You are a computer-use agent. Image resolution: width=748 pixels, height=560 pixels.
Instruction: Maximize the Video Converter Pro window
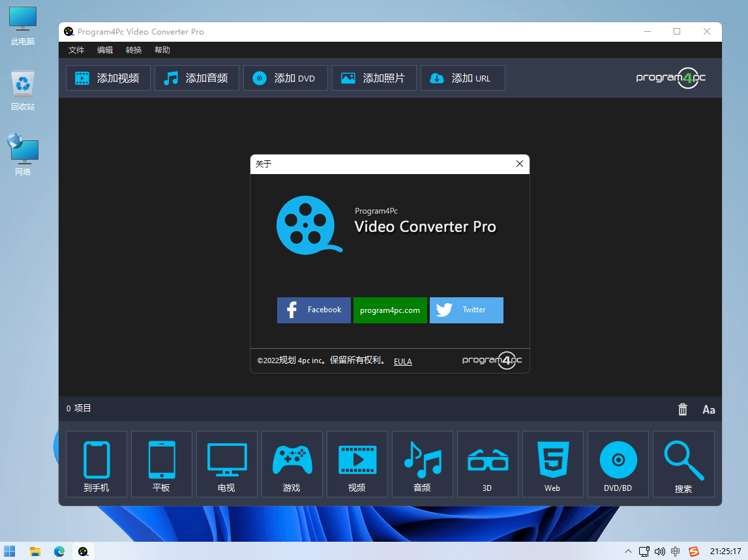677,31
